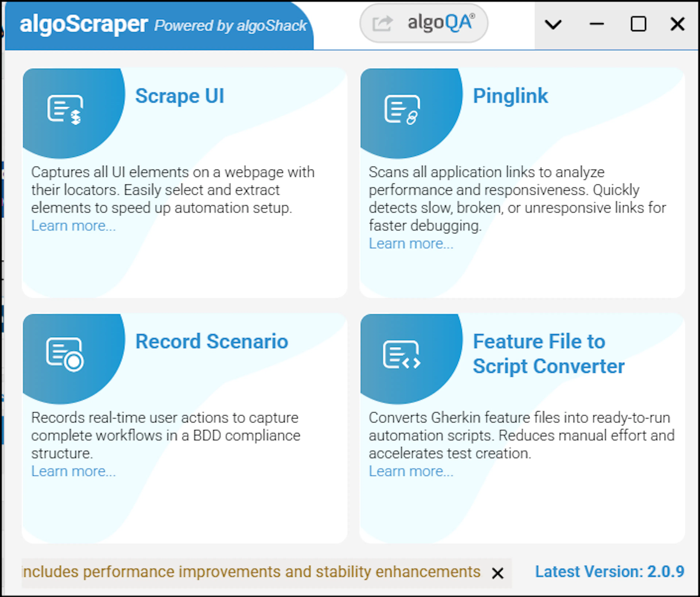
Task: Click the Latest Version 2.0.9 label
Action: point(610,572)
